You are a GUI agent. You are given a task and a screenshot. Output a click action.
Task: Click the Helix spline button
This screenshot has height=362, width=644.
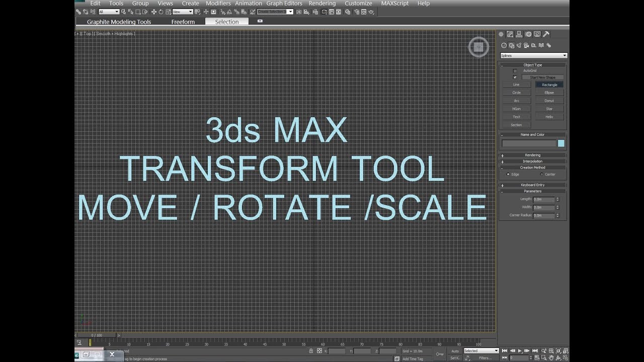[549, 117]
